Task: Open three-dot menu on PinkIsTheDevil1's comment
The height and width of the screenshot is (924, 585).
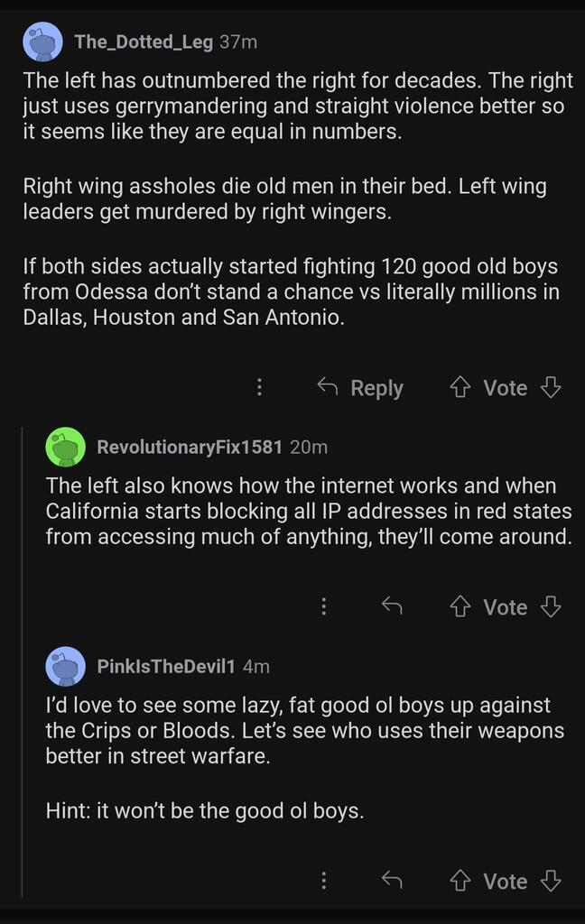Action: pyautogui.click(x=323, y=881)
